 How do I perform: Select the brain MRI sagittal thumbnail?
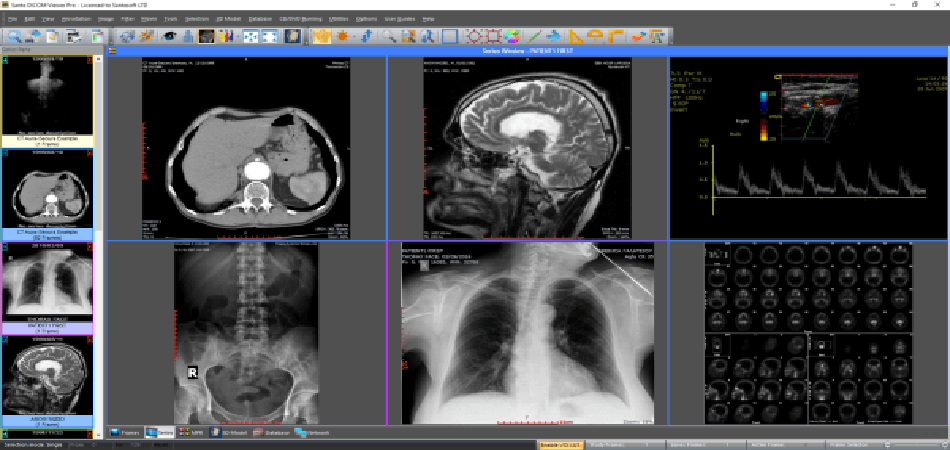[x=50, y=381]
